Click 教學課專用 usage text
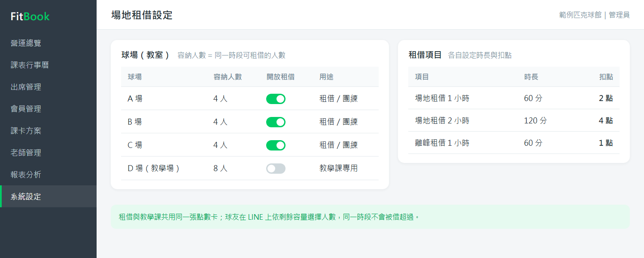644x258 pixels. pos(338,169)
